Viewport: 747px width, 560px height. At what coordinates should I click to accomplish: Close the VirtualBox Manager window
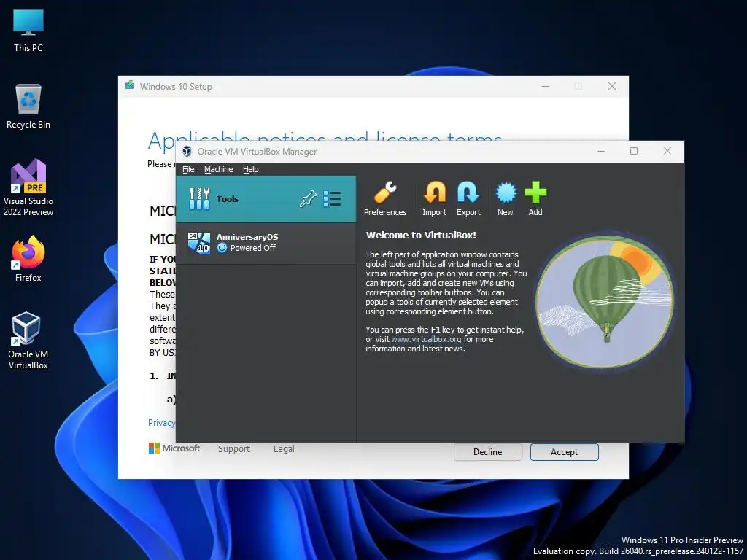tap(667, 152)
